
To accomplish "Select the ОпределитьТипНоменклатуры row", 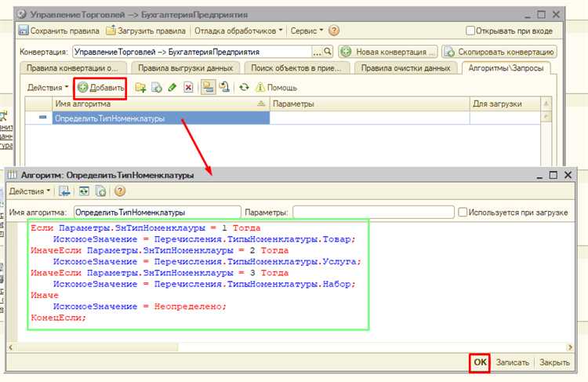I will click(161, 118).
